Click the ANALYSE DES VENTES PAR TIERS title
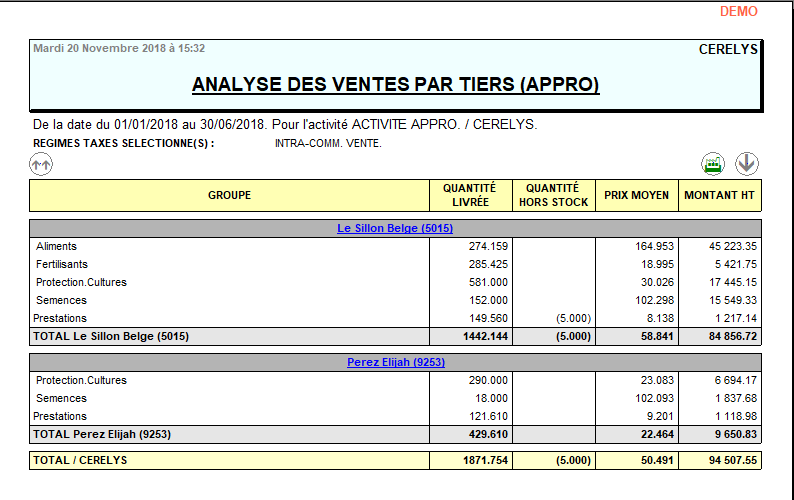The width and height of the screenshot is (794, 500). point(395,85)
